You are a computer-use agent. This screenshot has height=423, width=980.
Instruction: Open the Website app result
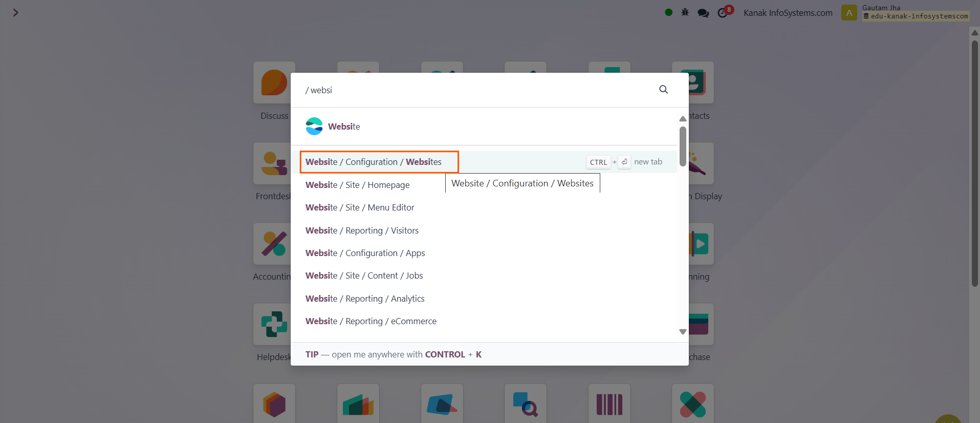tap(333, 126)
